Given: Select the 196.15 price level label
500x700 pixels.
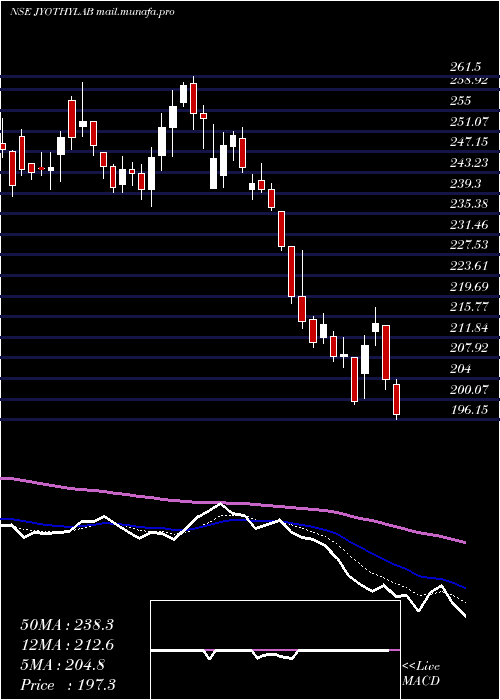Looking at the screenshot, I should pos(469,409).
